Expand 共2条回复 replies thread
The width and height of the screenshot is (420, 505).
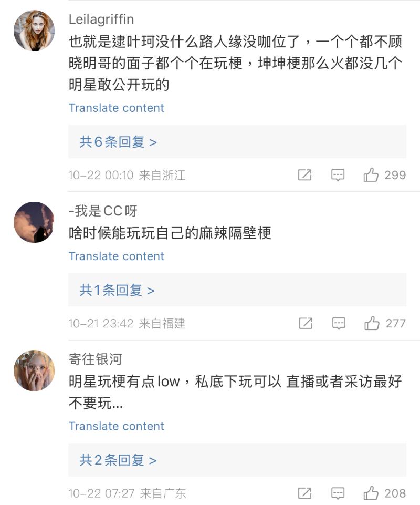coord(118,460)
